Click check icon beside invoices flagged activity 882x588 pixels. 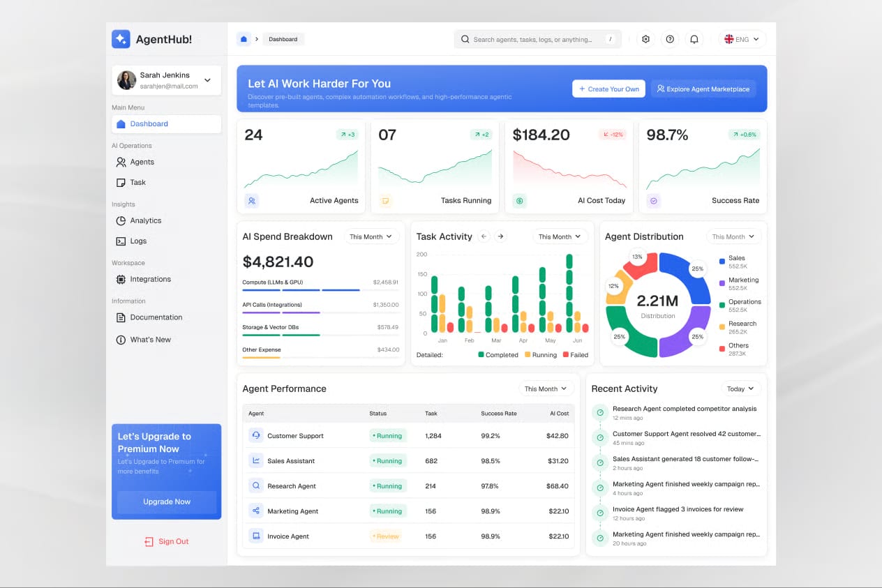pyautogui.click(x=600, y=513)
